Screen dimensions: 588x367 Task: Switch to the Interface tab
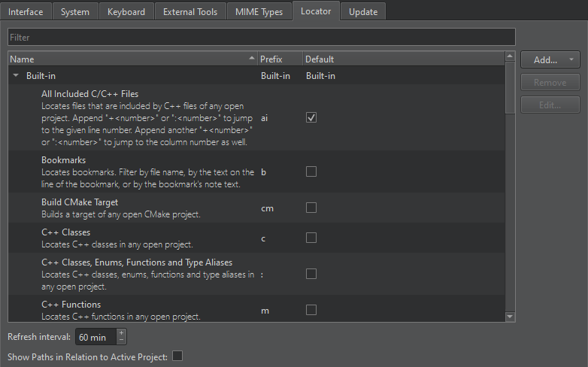26,12
